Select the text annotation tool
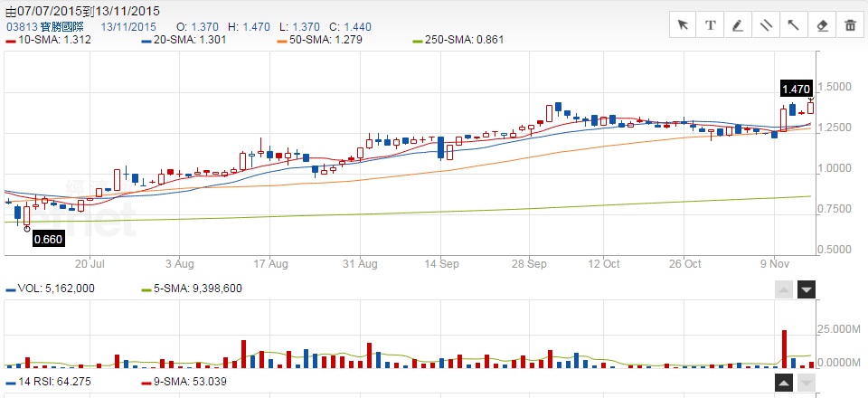868x398 pixels. click(x=711, y=24)
